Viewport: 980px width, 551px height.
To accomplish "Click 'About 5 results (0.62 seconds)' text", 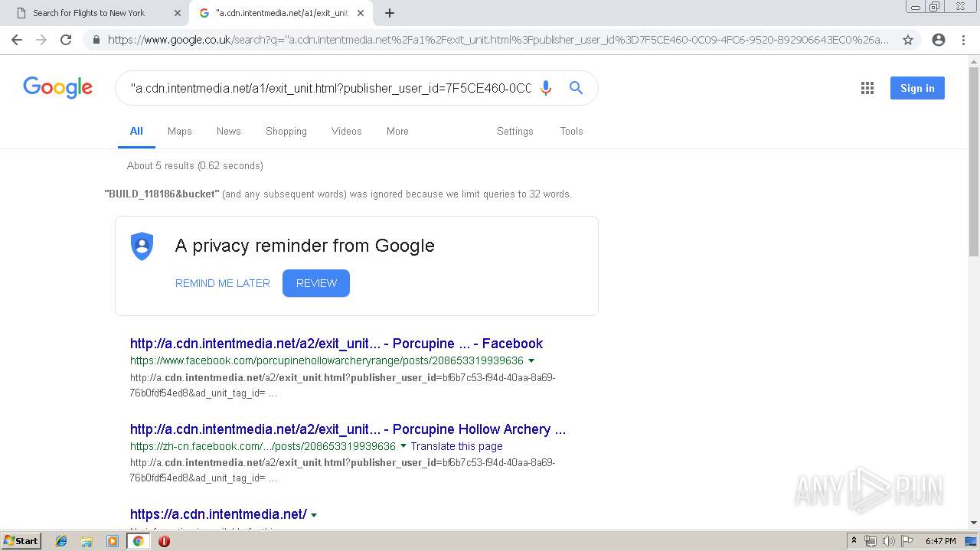I will click(195, 165).
